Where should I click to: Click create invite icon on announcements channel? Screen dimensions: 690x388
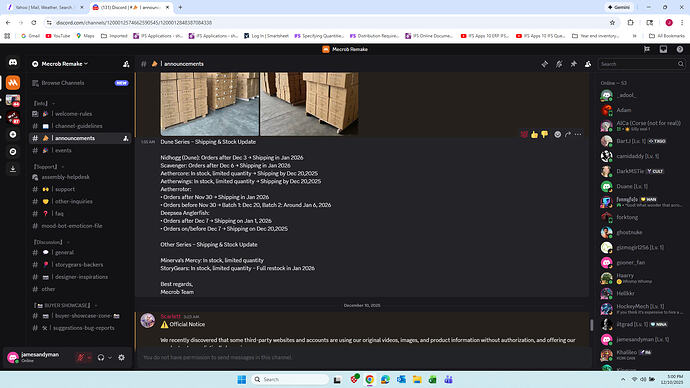(125, 138)
